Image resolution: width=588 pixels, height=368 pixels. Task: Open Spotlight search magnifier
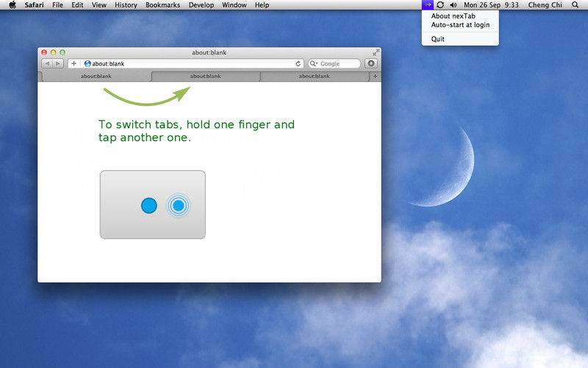575,5
